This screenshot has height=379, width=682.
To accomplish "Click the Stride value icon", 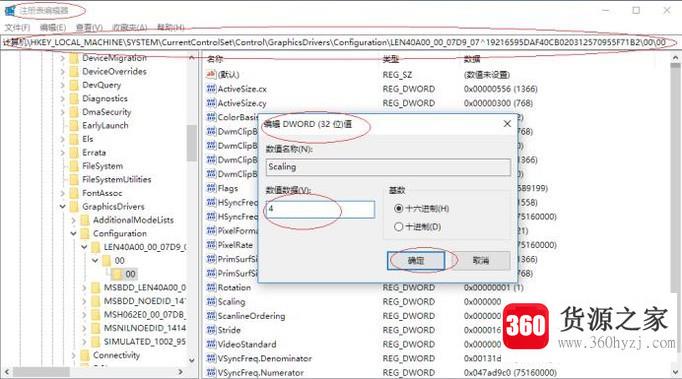I will 211,330.
